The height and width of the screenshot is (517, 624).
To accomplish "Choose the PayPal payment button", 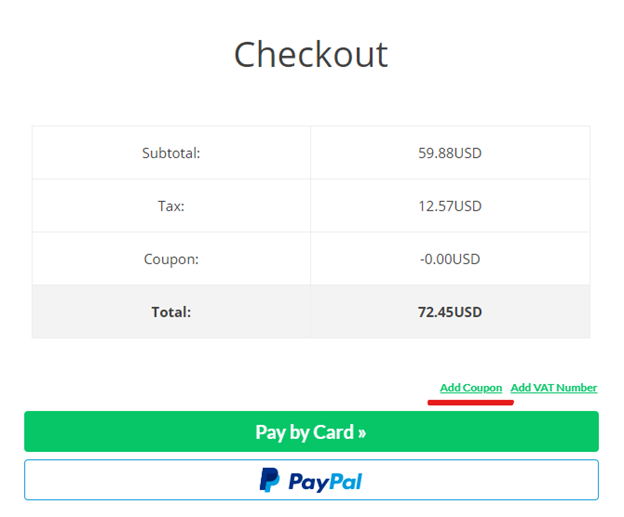I will [x=311, y=480].
